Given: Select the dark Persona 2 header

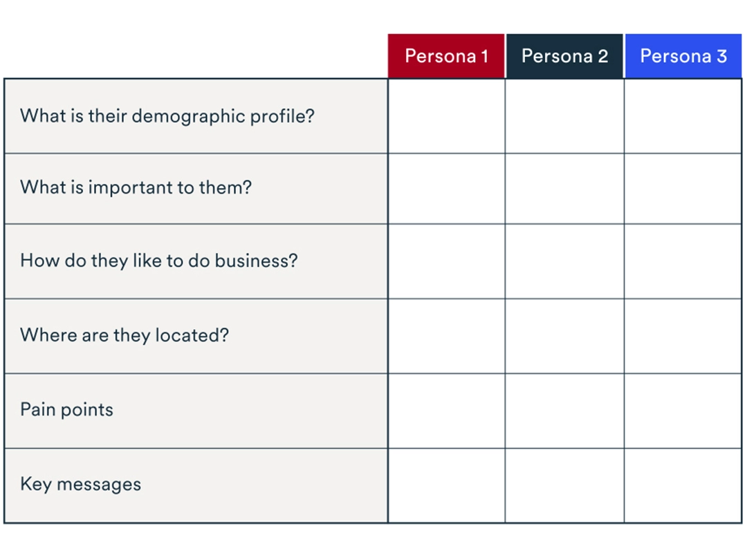Looking at the screenshot, I should pyautogui.click(x=564, y=56).
